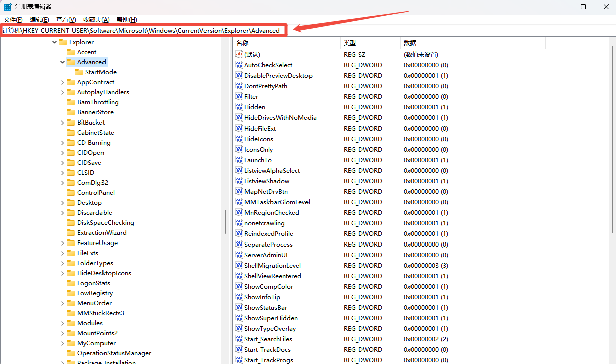Expand the FileExts tree node

62,253
